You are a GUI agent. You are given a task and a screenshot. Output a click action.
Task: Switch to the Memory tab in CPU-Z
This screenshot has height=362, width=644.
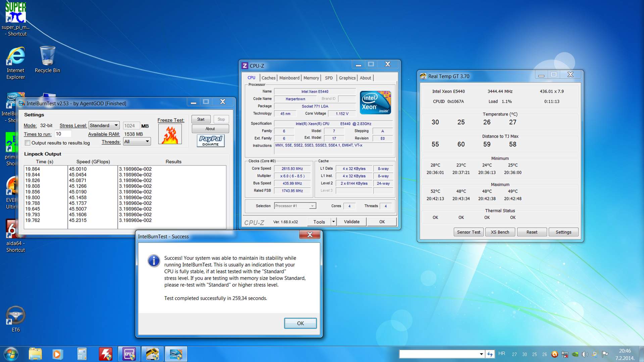pyautogui.click(x=311, y=78)
